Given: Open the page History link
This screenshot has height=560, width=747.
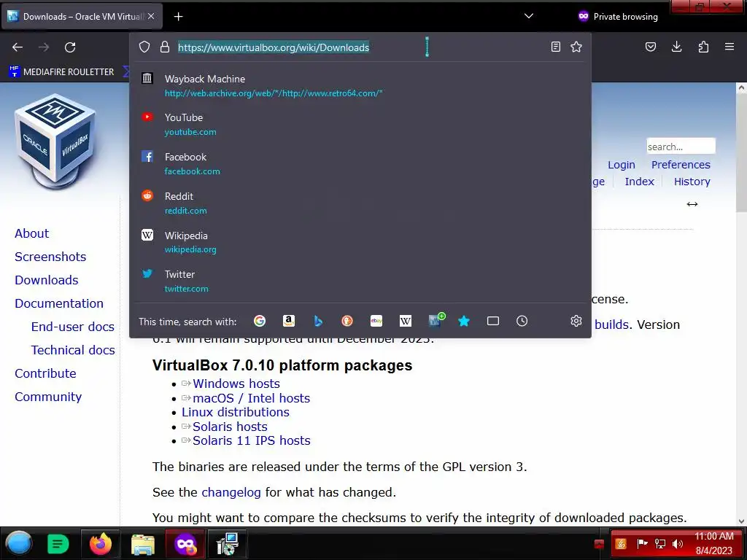Looking at the screenshot, I should (692, 182).
